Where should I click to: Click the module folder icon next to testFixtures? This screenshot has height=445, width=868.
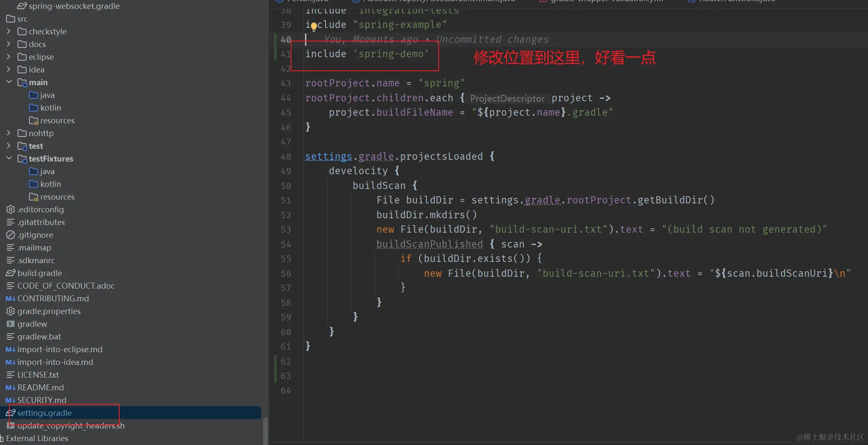point(22,159)
